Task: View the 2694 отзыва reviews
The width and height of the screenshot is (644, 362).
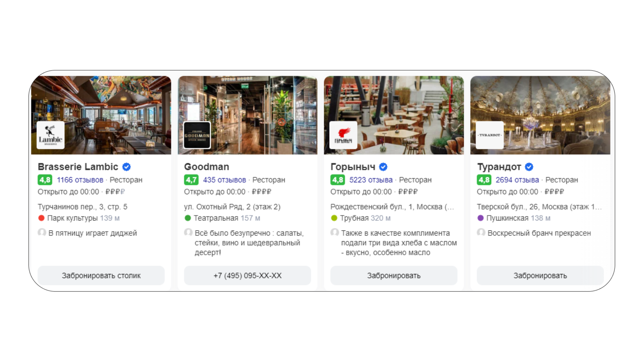Action: pyautogui.click(x=517, y=180)
